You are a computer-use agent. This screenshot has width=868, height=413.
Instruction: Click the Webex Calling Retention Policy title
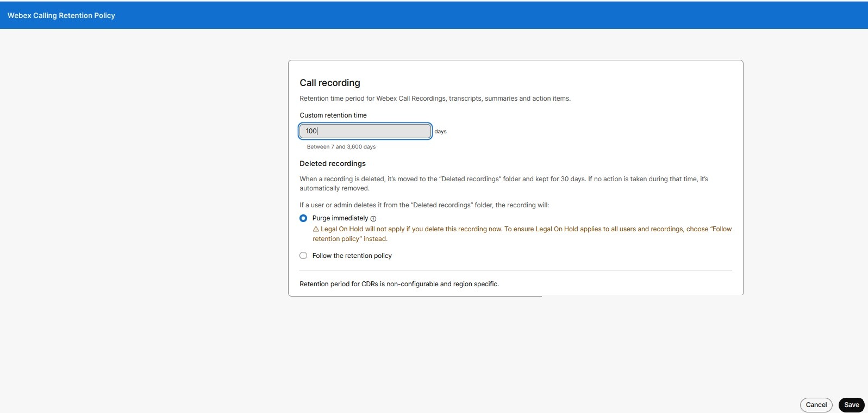(61, 15)
